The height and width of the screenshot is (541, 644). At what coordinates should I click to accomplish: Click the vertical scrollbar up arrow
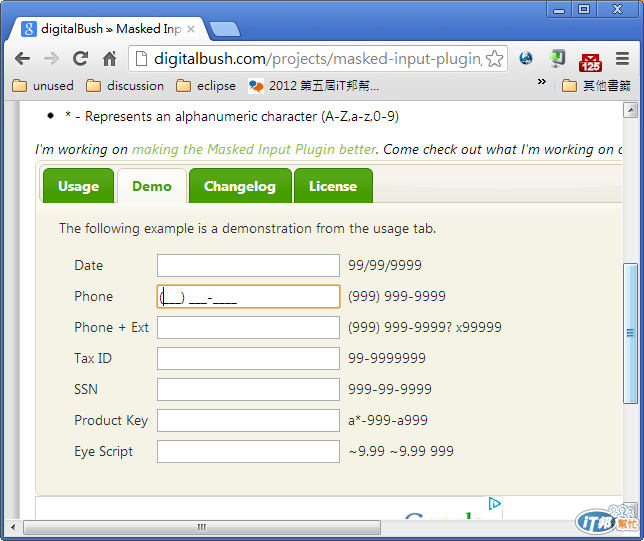point(630,110)
